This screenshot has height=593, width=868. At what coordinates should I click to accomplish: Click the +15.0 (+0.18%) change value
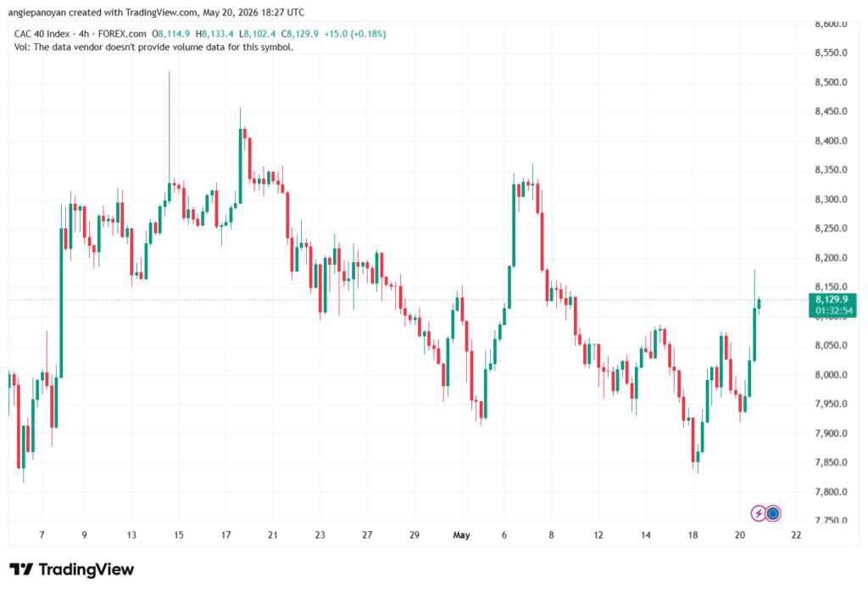[x=355, y=34]
